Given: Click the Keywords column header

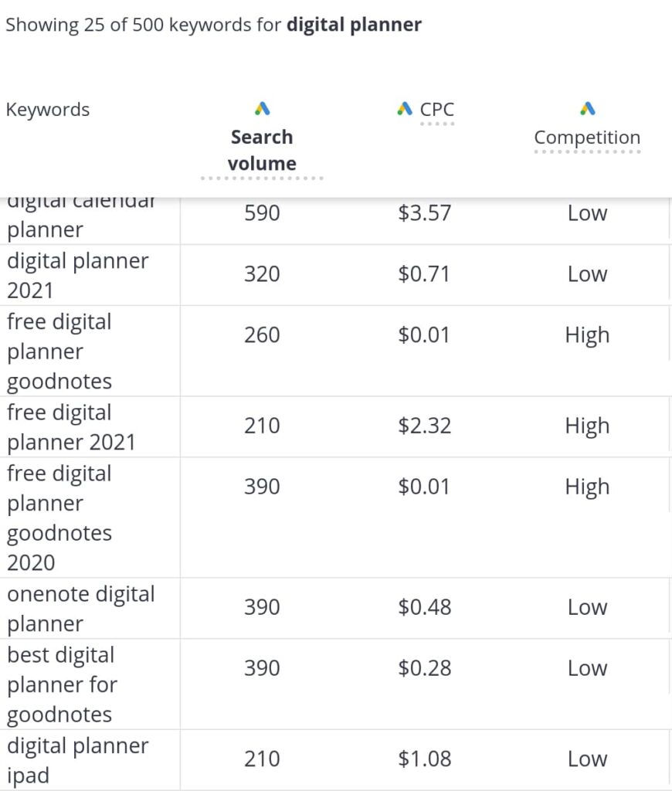Looking at the screenshot, I should point(48,110).
